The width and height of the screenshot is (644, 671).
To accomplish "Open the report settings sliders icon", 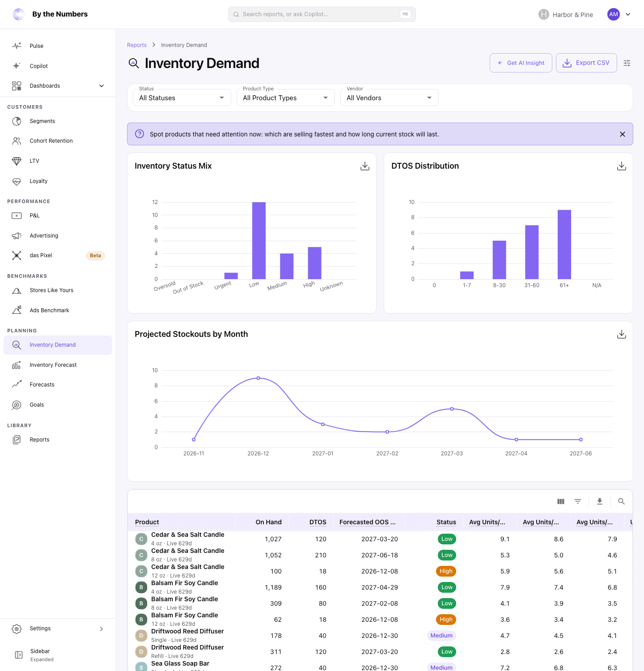I will pyautogui.click(x=627, y=63).
